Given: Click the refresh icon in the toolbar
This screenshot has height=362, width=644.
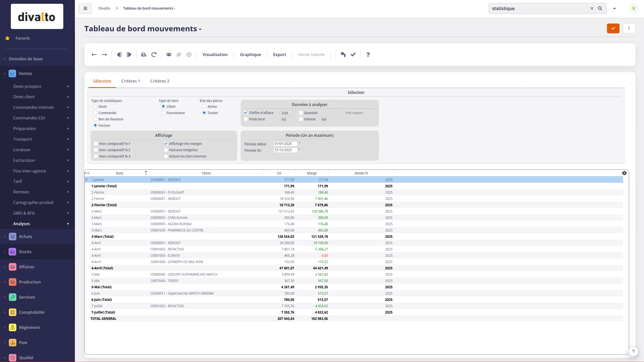Looking at the screenshot, I should pyautogui.click(x=154, y=55).
